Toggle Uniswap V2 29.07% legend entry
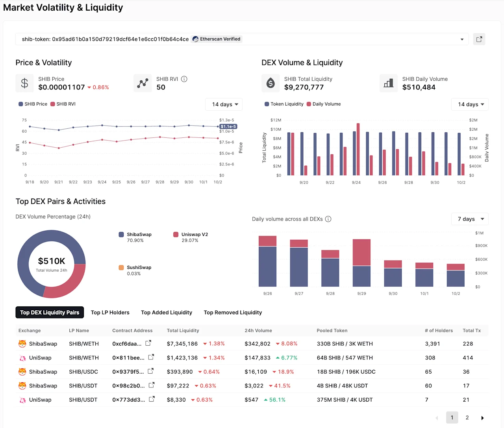Image resolution: width=504 pixels, height=428 pixels. pos(191,237)
